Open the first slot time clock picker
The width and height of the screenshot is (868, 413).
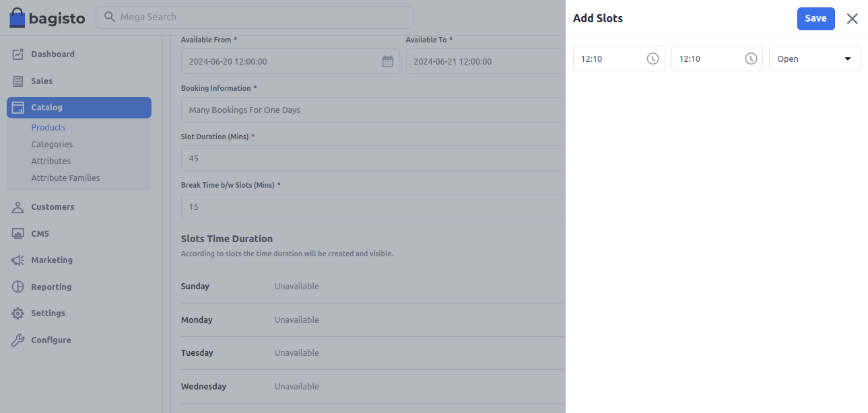653,59
